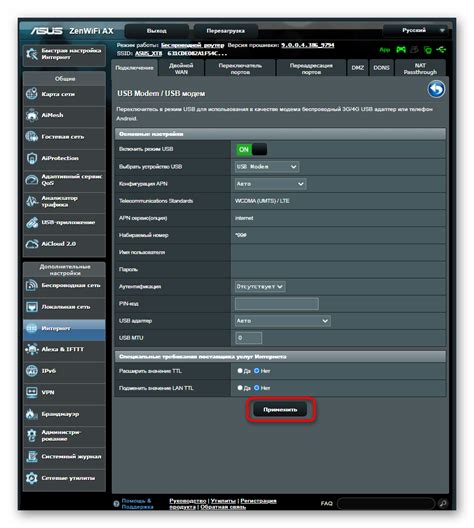This screenshot has width=474, height=528.
Task: Open the Руководство manual link
Action: click(x=188, y=501)
